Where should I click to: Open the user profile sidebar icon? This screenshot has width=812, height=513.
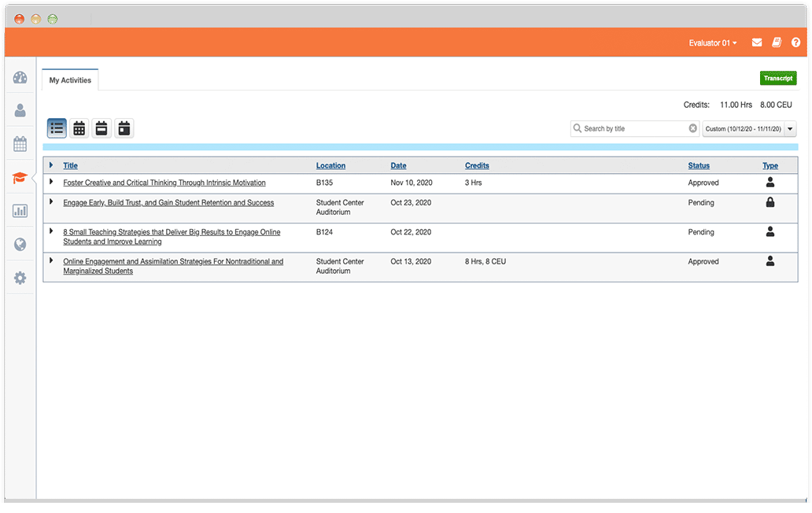[x=20, y=111]
